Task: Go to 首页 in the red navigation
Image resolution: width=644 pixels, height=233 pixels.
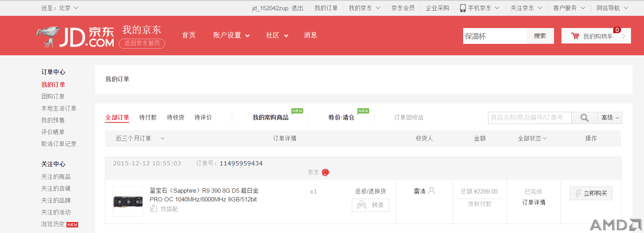Action: [189, 35]
